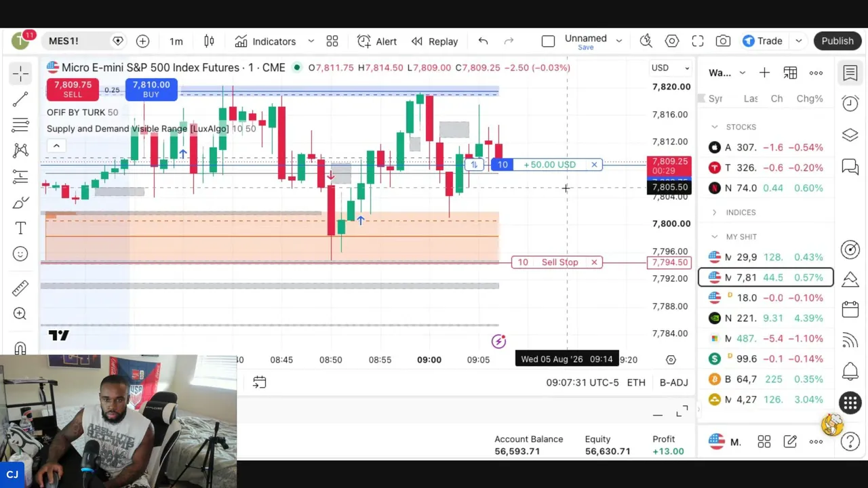The image size is (868, 488).
Task: Open the Trade button dropdown arrow
Action: [798, 41]
